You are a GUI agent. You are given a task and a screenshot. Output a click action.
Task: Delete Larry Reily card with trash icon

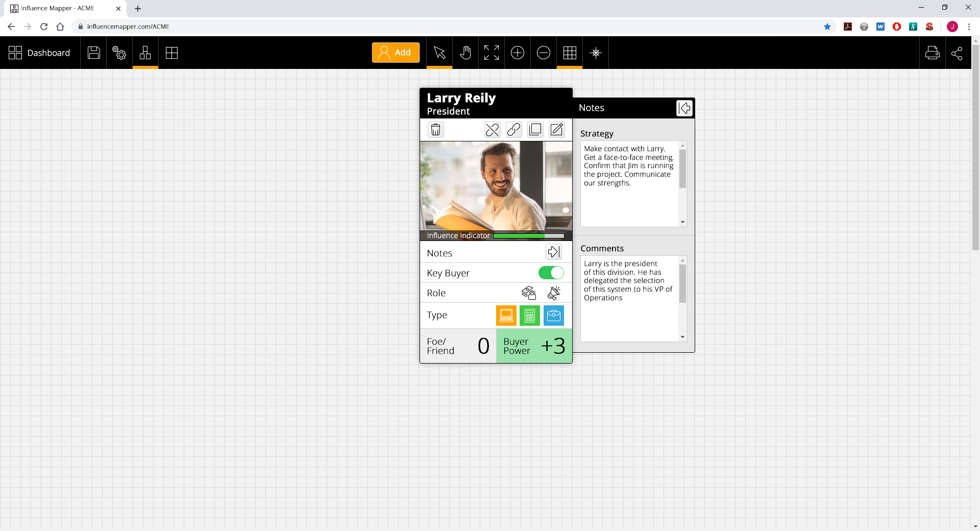coord(435,130)
